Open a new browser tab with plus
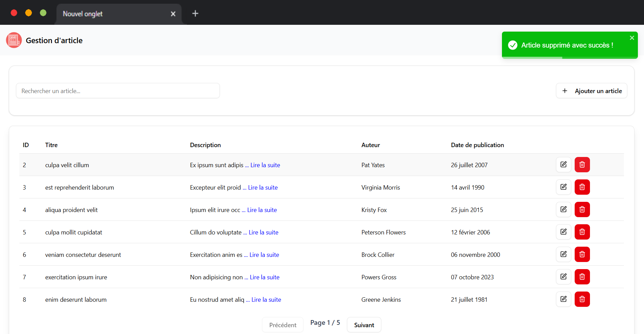Image resolution: width=644 pixels, height=334 pixels. point(195,14)
